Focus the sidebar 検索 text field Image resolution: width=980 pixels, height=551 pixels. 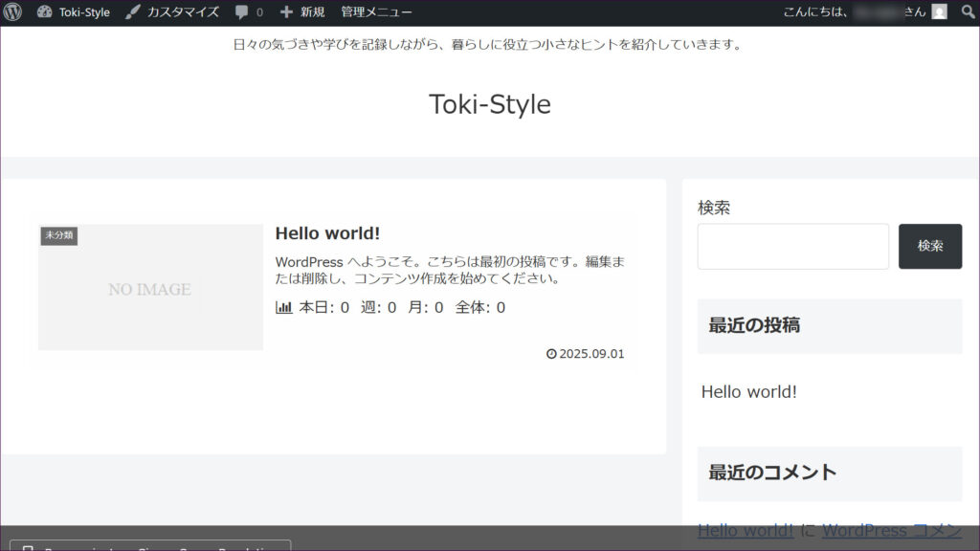tap(792, 246)
